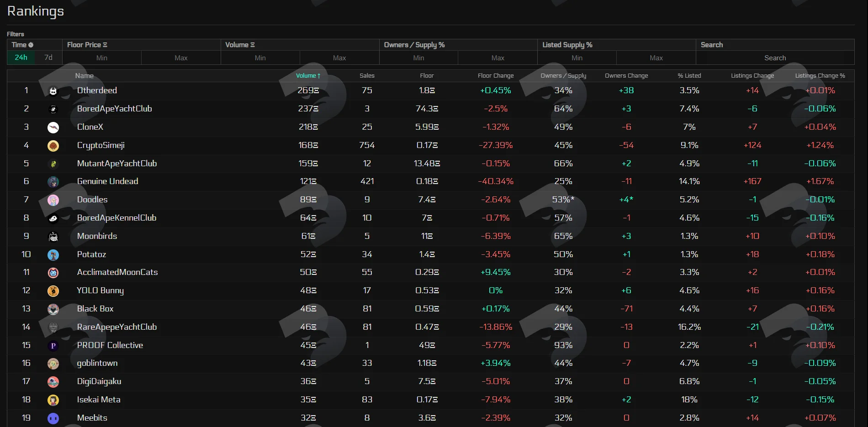868x427 pixels.
Task: Click the goblintown avatar icon
Action: [x=53, y=364]
